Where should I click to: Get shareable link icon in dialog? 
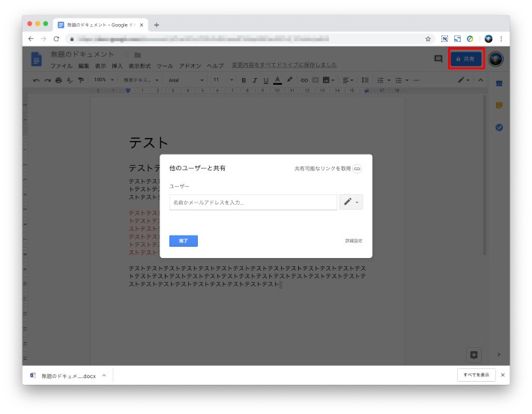coord(357,169)
